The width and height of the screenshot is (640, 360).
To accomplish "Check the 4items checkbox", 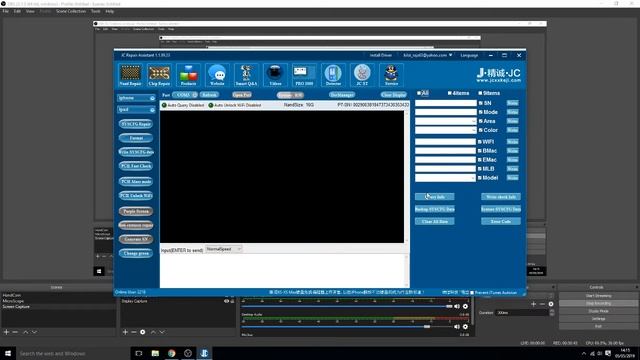I will [449, 93].
